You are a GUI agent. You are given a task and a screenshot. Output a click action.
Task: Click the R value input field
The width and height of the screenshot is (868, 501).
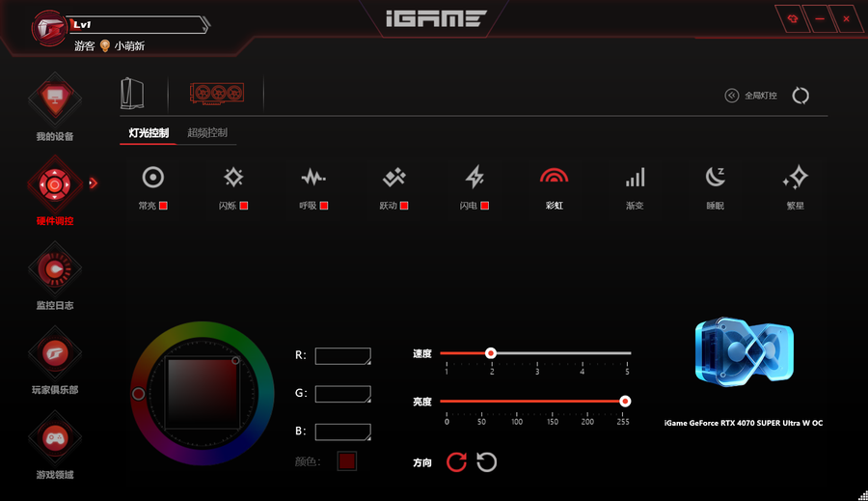click(x=342, y=356)
